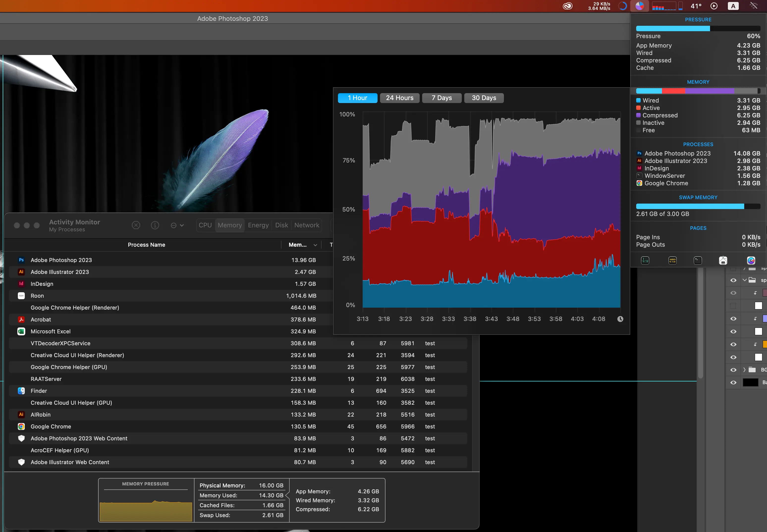
Task: Click the clipping arrow on the orange layer
Action: pyautogui.click(x=755, y=344)
